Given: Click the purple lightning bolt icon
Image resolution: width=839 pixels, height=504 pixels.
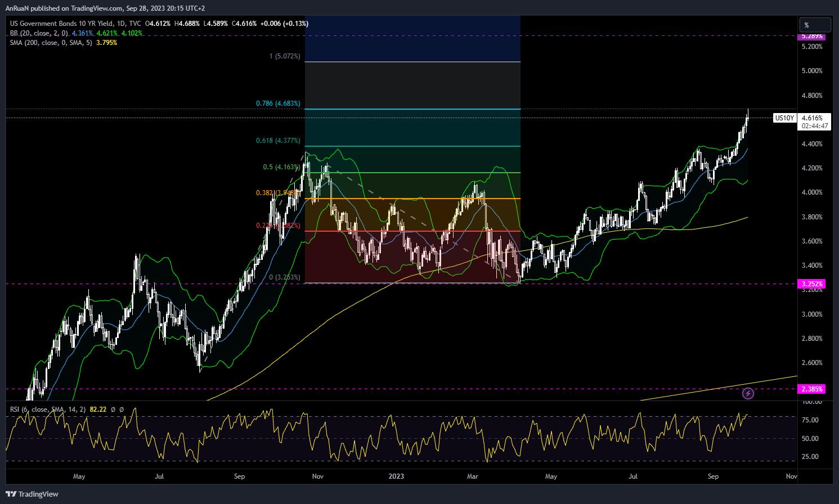Looking at the screenshot, I should tap(748, 394).
